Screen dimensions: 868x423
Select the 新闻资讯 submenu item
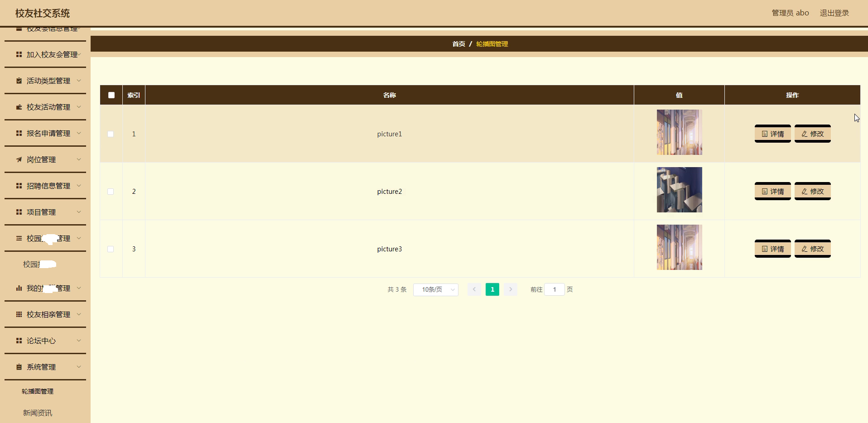coord(38,413)
